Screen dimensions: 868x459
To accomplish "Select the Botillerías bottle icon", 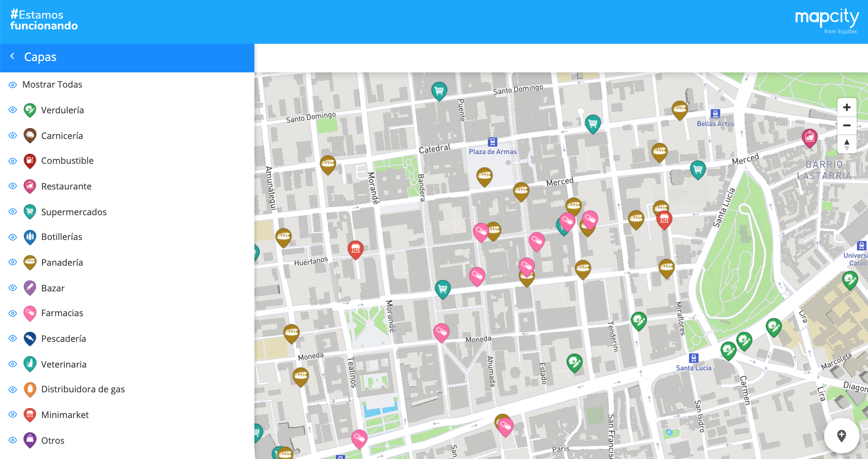I will 30,237.
